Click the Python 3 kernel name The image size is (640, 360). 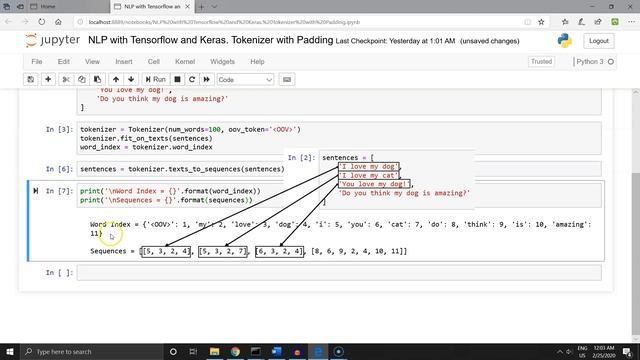pos(589,62)
